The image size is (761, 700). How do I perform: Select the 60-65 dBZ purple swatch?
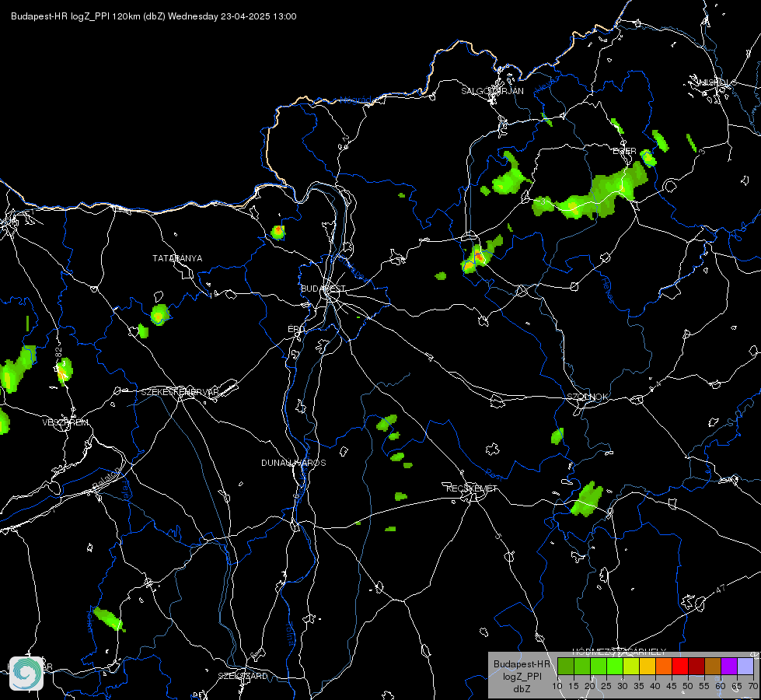pos(729,667)
